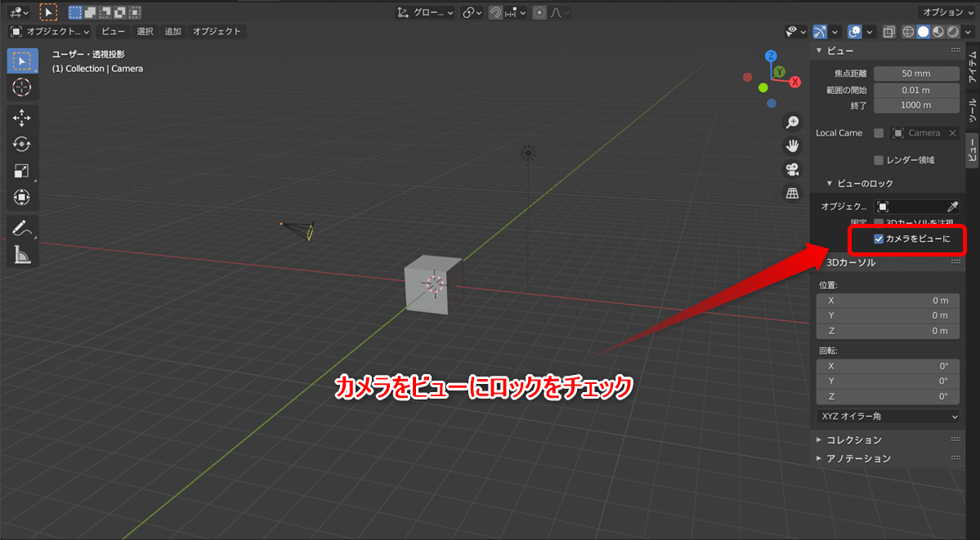
Task: Switch to rendered viewport shading
Action: (x=953, y=31)
